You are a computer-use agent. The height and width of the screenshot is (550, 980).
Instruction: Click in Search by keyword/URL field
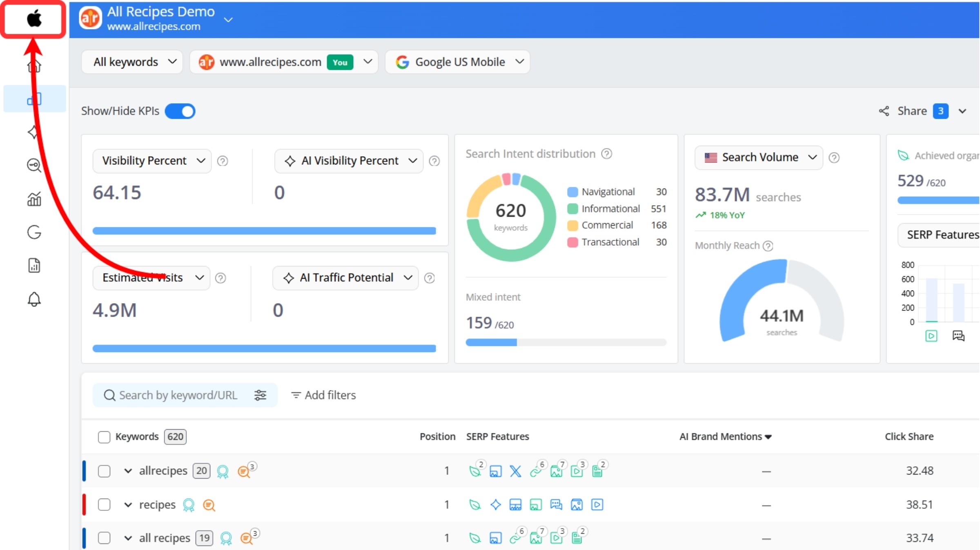click(178, 395)
